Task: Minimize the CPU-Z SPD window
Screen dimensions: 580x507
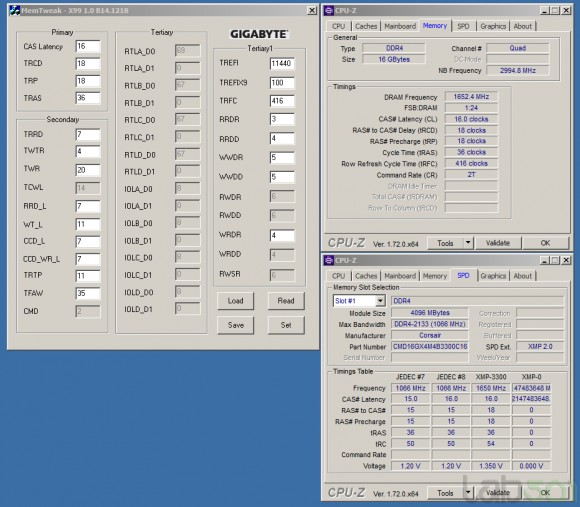Action: point(544,260)
